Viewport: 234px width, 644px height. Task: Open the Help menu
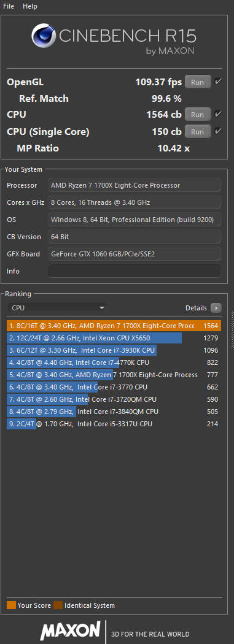click(30, 6)
